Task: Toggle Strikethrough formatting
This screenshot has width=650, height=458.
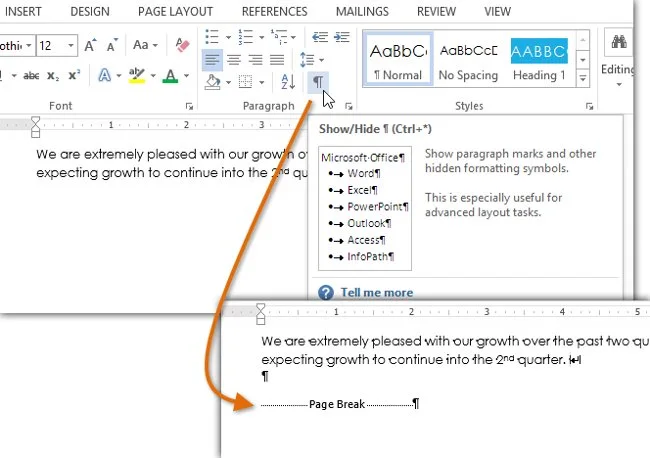Action: (x=31, y=76)
